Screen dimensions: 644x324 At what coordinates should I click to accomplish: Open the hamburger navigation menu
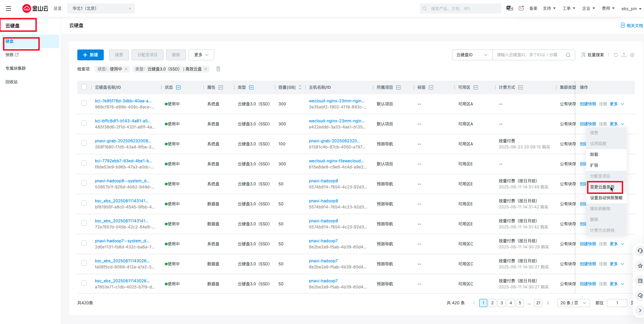(8, 8)
